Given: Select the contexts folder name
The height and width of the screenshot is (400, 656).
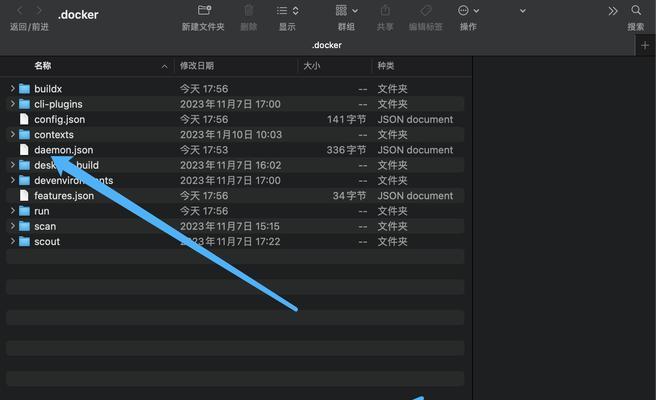Looking at the screenshot, I should tap(54, 135).
